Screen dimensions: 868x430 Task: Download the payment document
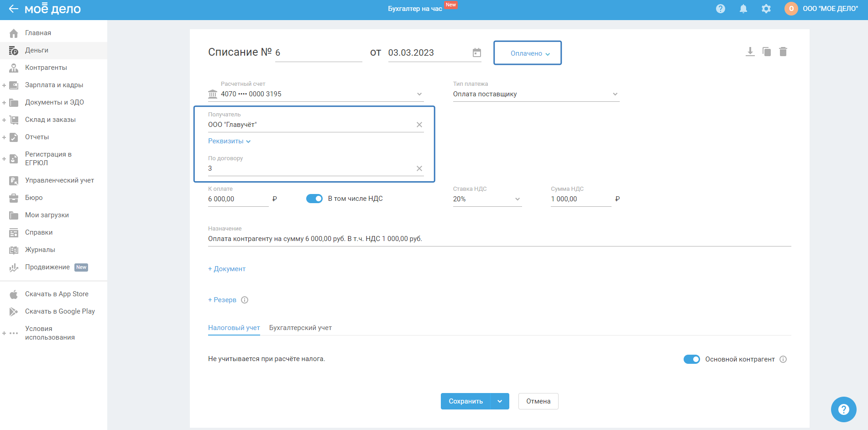click(750, 52)
